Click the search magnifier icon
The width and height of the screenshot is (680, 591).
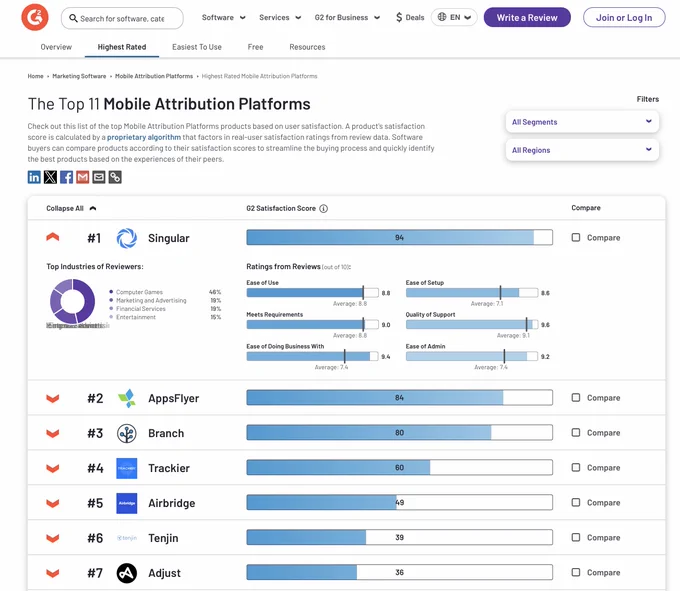pyautogui.click(x=73, y=18)
